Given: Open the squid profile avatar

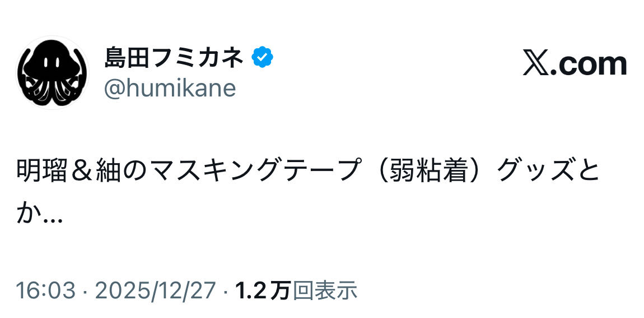Looking at the screenshot, I should 53,72.
